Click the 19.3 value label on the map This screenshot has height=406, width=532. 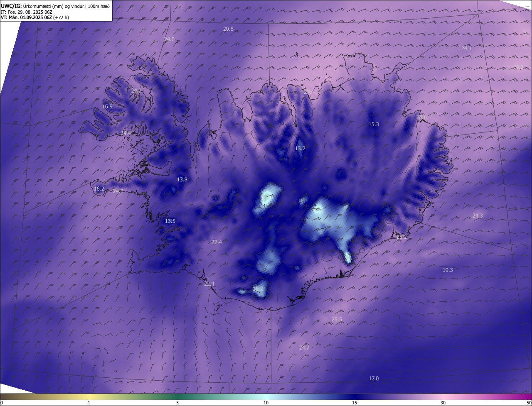pos(448,270)
